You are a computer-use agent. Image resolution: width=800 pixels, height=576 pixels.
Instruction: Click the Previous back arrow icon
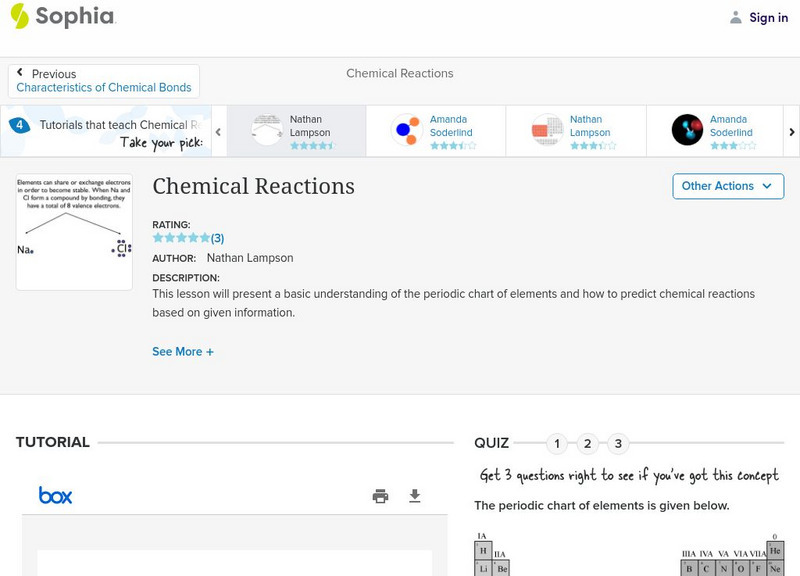pos(20,73)
